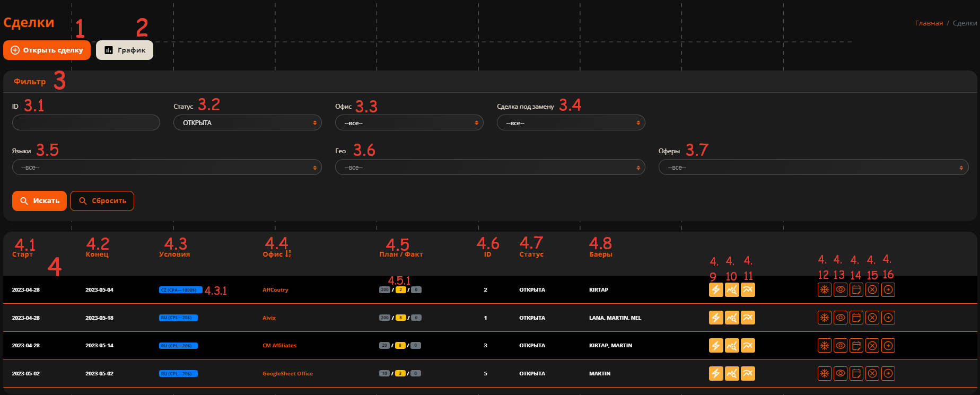
Task: Open the Статус dropdown showing ОТКРЫТА
Action: pyautogui.click(x=248, y=122)
